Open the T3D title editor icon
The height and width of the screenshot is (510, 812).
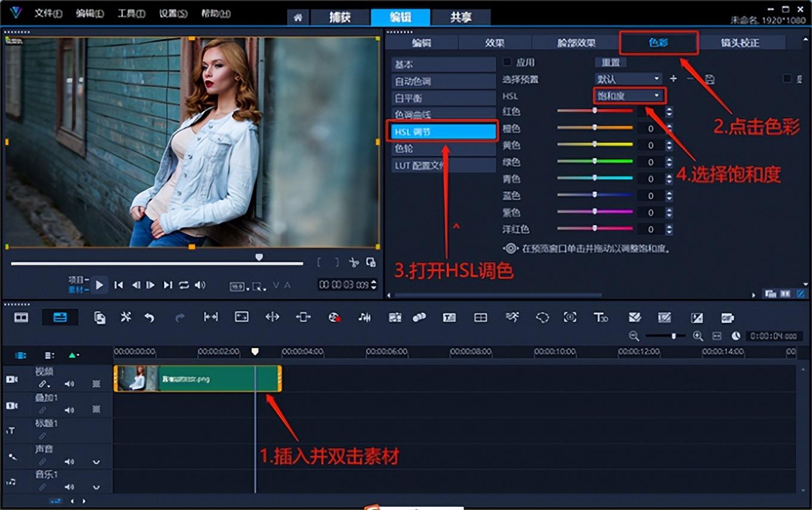(x=601, y=318)
